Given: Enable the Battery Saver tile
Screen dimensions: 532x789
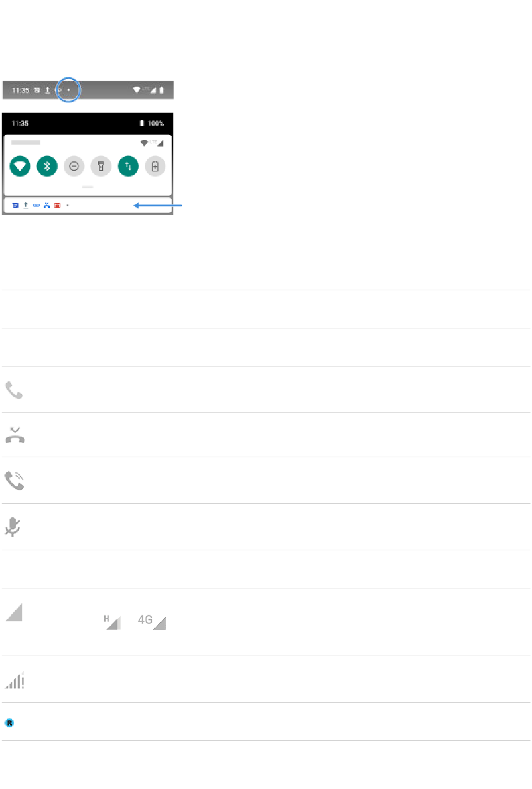Looking at the screenshot, I should pos(155,166).
